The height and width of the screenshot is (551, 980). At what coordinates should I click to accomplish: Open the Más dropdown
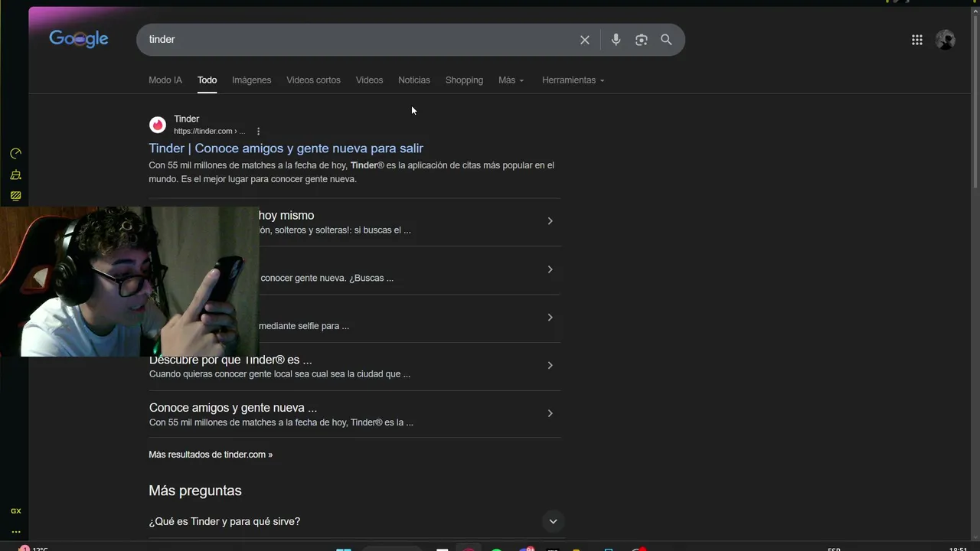tap(511, 80)
